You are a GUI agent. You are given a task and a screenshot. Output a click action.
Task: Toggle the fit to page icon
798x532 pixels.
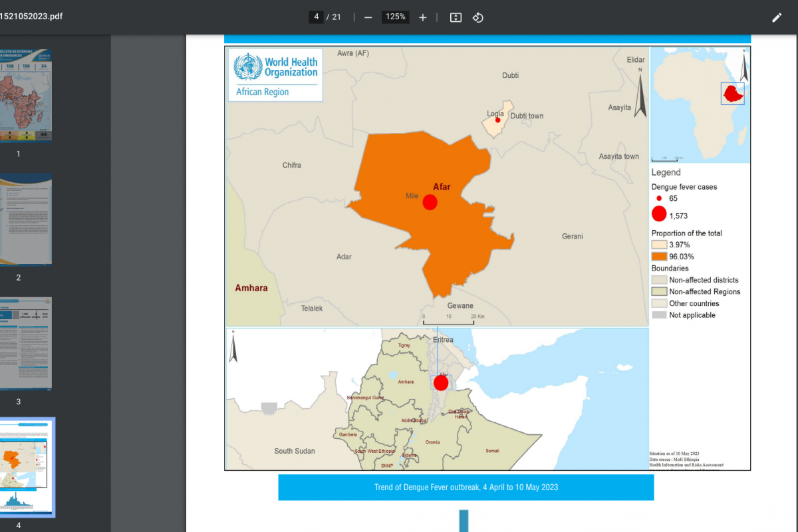[456, 17]
